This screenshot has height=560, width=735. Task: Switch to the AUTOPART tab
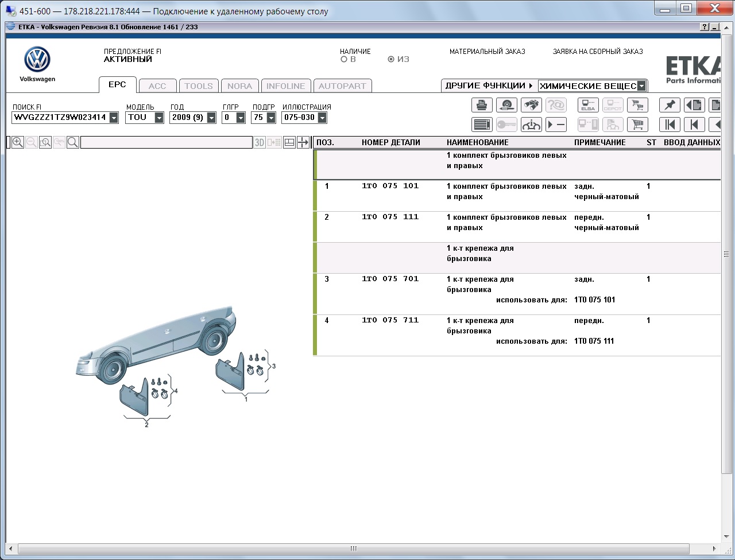[x=342, y=86]
